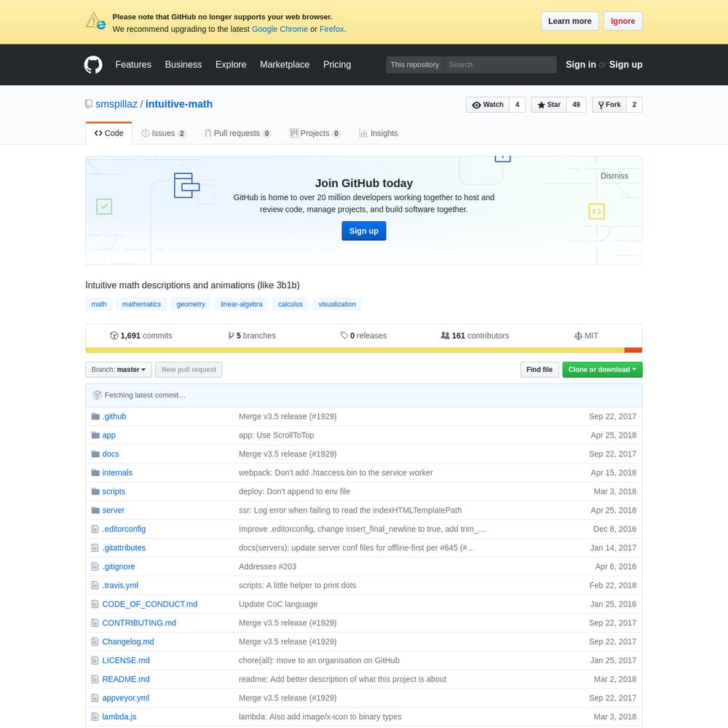Click the CONTRIBUTING.md file icon

tap(95, 623)
